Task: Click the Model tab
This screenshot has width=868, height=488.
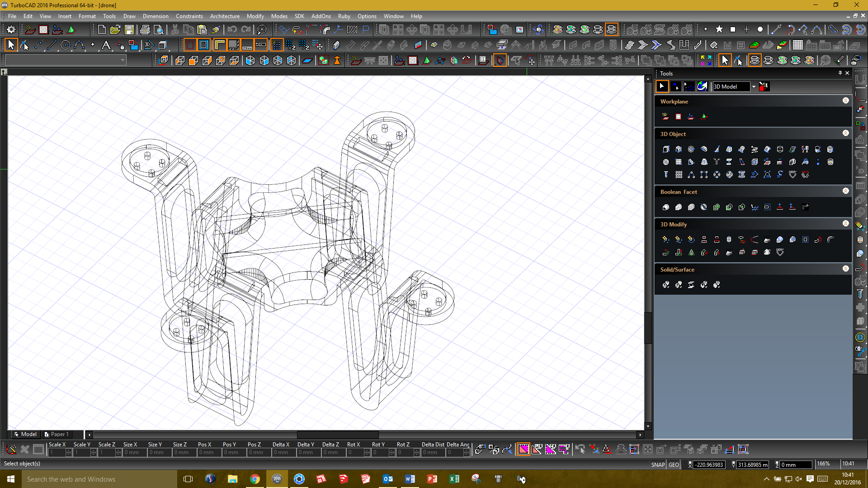Action: [26, 434]
